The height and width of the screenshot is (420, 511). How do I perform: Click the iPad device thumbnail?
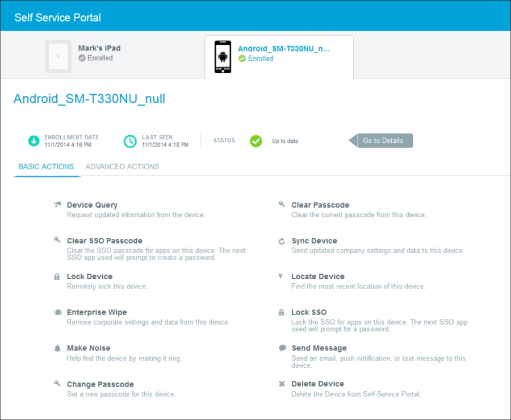click(x=58, y=56)
